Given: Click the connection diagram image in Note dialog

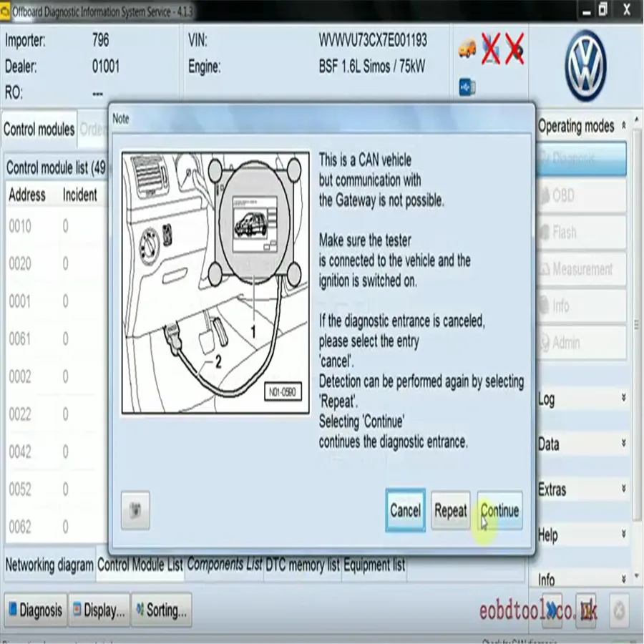Looking at the screenshot, I should 215,282.
